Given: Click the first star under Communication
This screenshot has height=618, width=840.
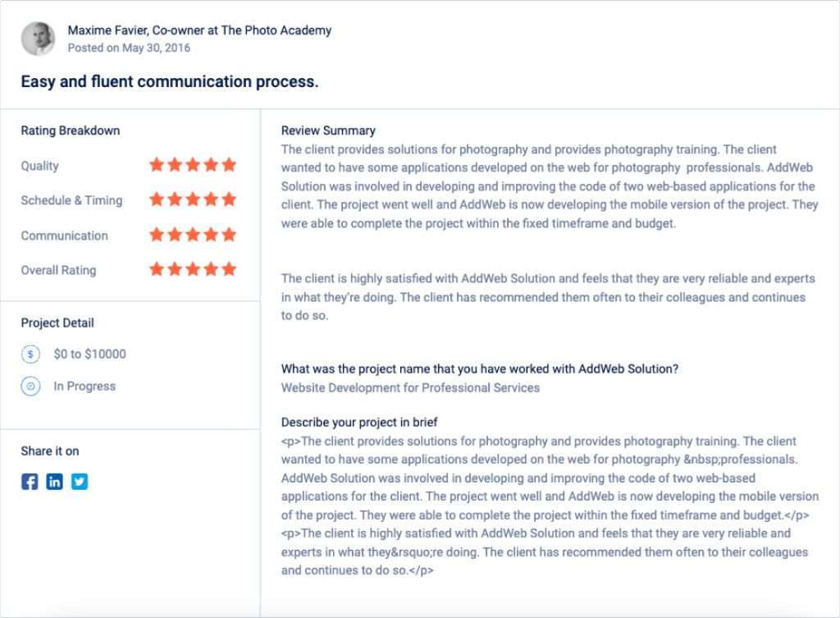Looking at the screenshot, I should 156,235.
